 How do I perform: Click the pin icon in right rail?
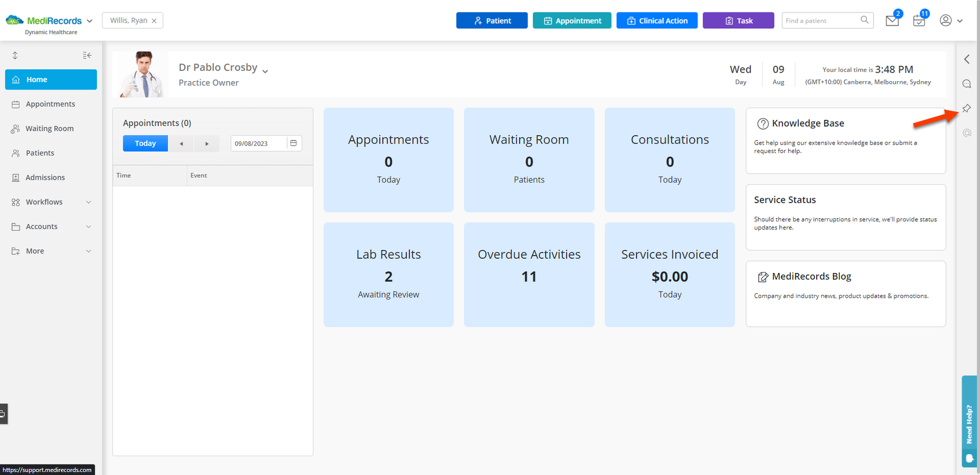tap(967, 108)
